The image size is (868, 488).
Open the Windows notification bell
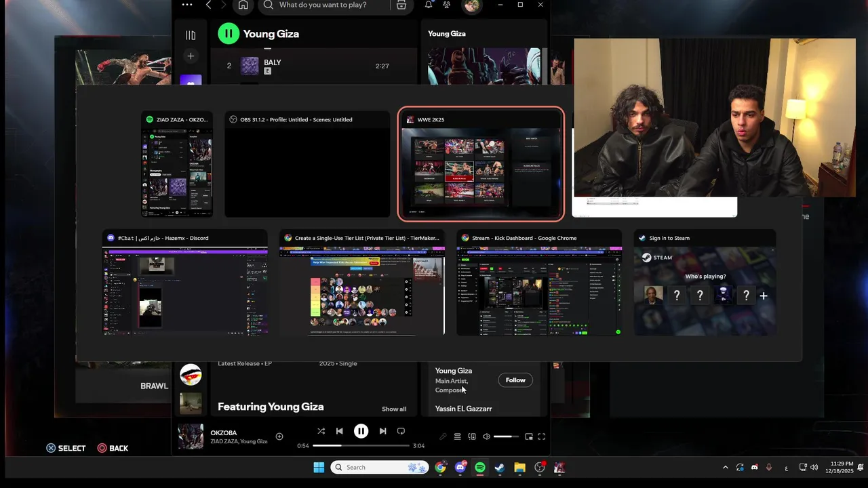coord(861,467)
